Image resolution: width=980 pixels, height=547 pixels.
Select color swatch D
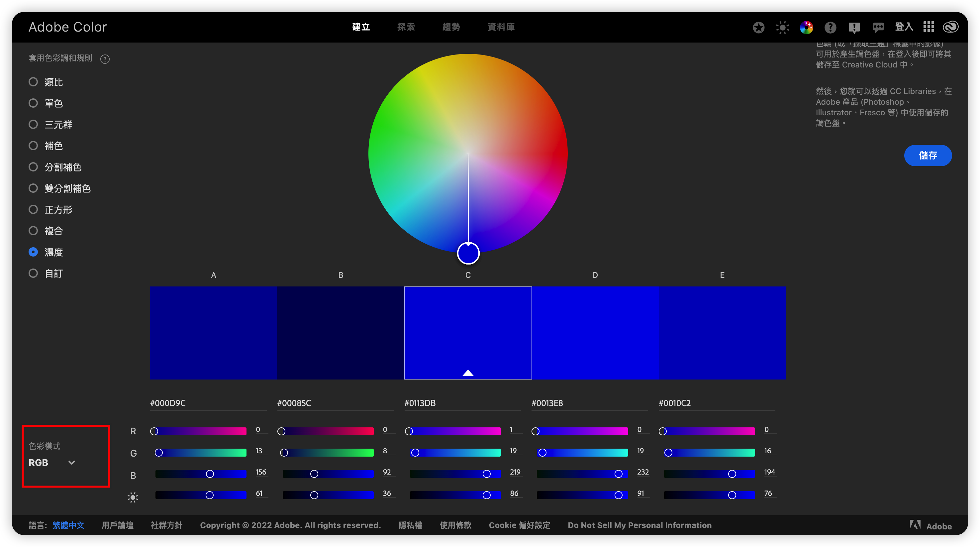tap(595, 333)
